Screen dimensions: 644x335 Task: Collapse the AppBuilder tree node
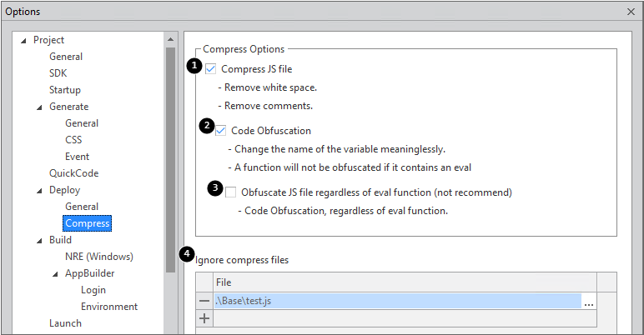[x=55, y=273]
